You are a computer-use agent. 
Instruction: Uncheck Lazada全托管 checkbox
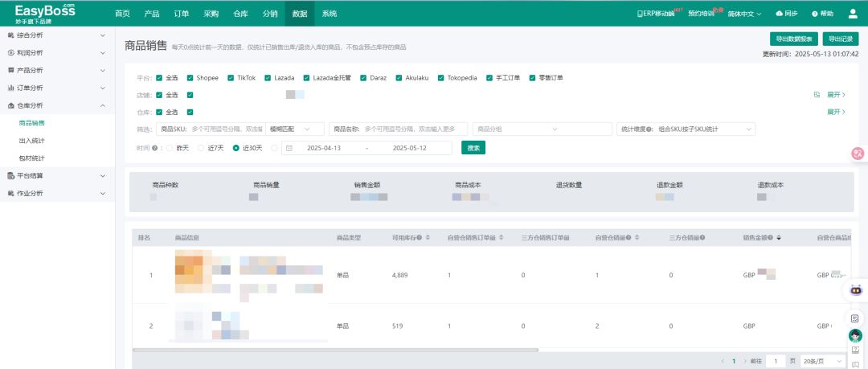(306, 77)
